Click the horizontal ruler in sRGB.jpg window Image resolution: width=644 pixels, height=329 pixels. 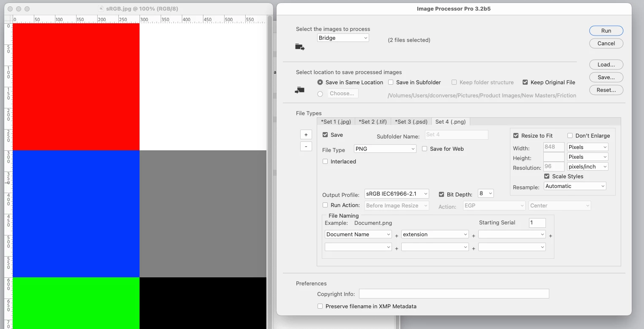140,19
